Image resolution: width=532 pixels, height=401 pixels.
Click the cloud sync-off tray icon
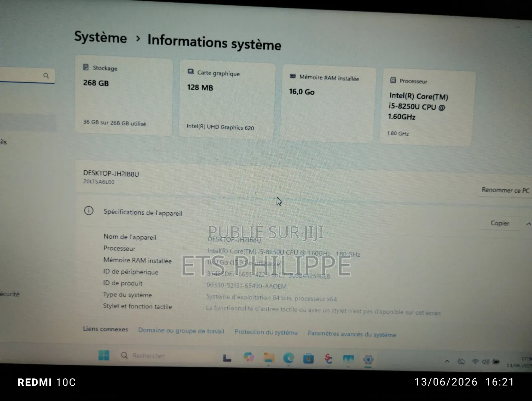point(461,361)
